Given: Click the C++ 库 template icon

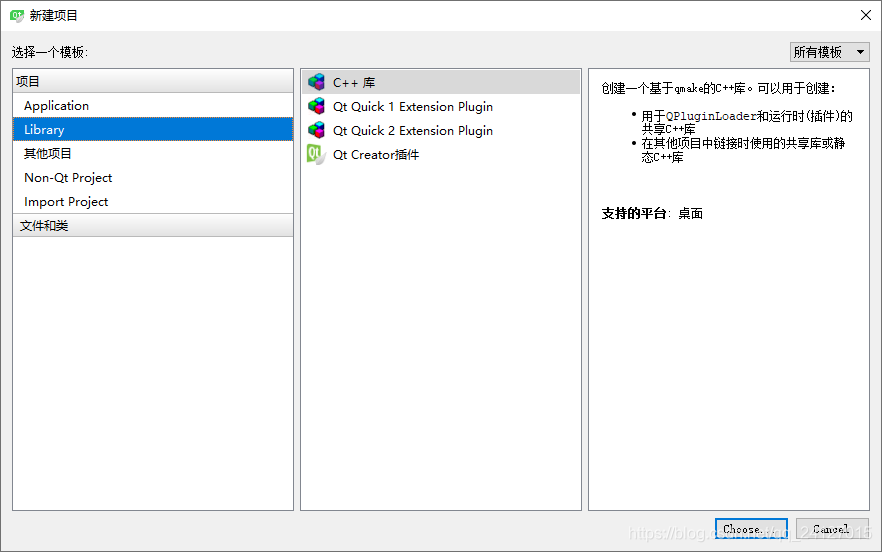Looking at the screenshot, I should (x=316, y=82).
